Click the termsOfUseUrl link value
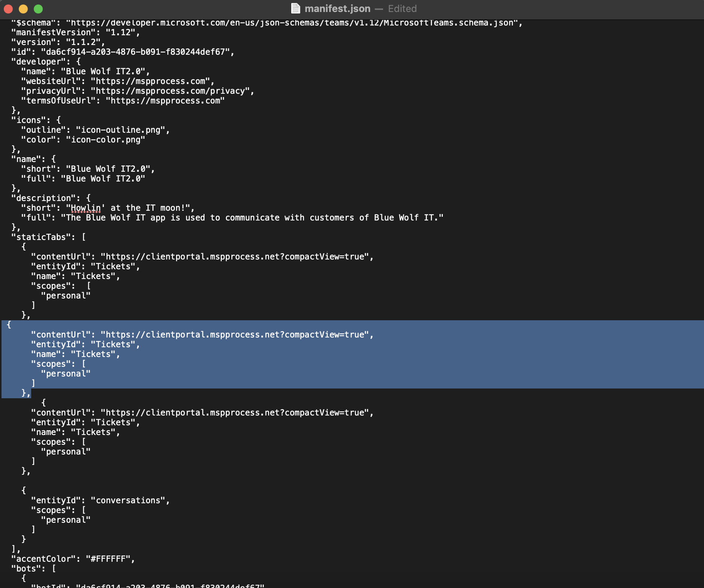Image resolution: width=704 pixels, height=588 pixels. point(165,101)
